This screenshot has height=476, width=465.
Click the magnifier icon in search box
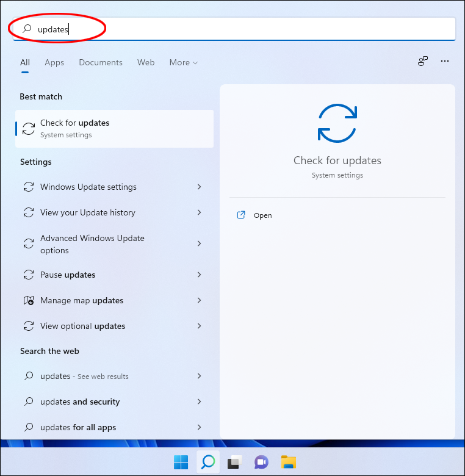[27, 29]
